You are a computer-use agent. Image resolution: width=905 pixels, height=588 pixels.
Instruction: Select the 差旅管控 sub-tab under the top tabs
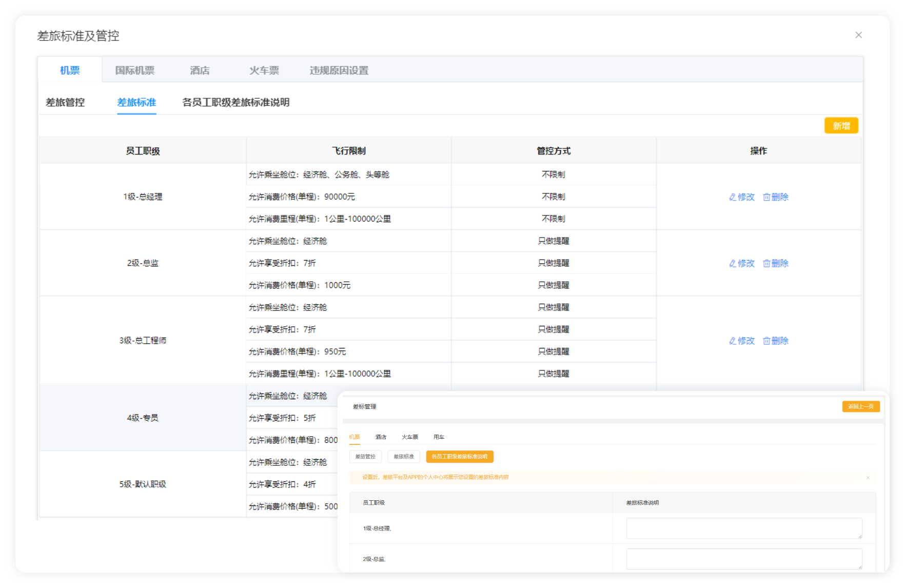point(65,102)
